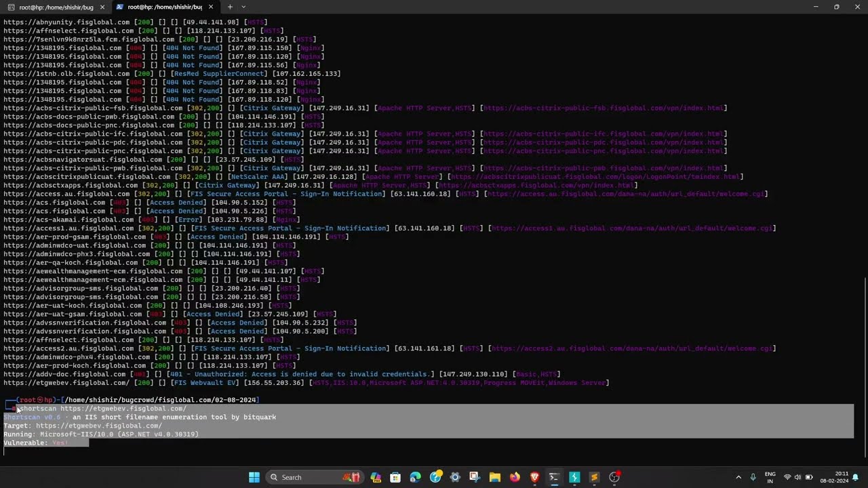
Task: Open Microsoft Edge in the taskbar
Action: click(x=415, y=477)
